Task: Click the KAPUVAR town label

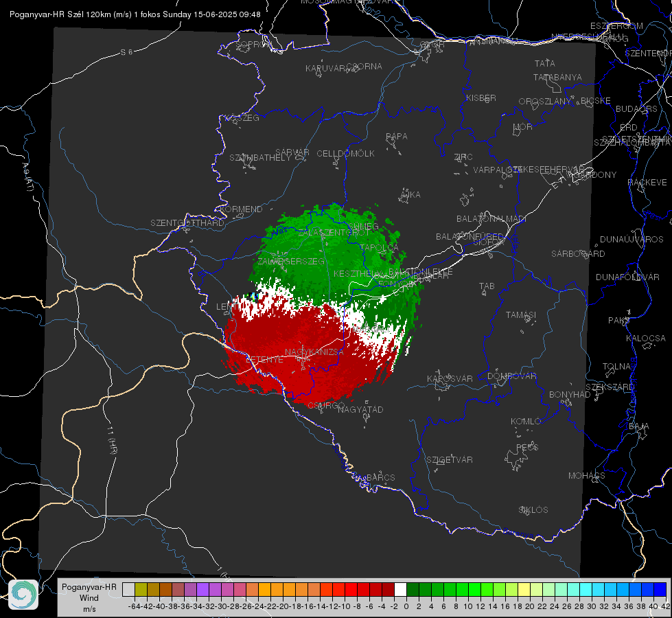Action: pyautogui.click(x=326, y=69)
